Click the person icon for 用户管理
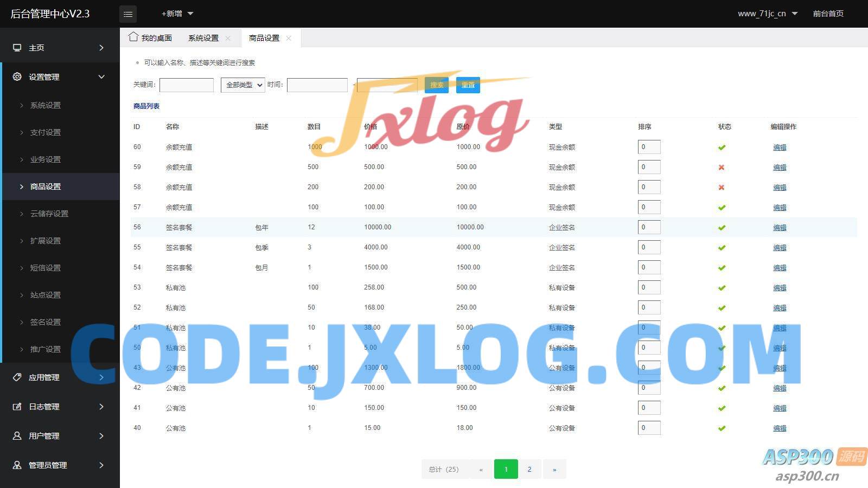 pyautogui.click(x=17, y=436)
